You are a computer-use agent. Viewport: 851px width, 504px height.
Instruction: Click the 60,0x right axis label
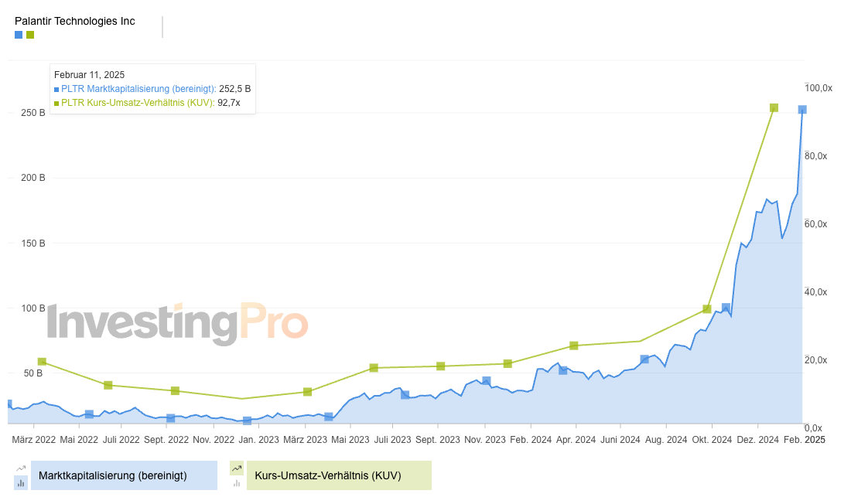click(x=815, y=224)
